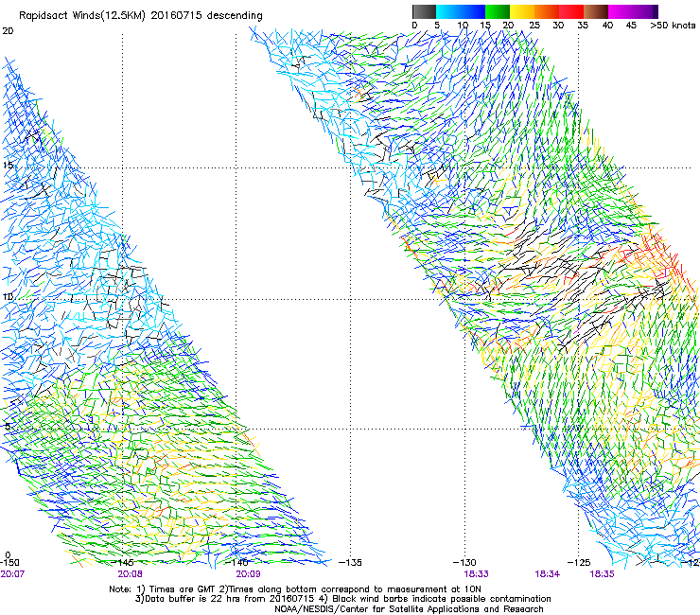Click the purple time stamp '18:33'

pos(476,574)
